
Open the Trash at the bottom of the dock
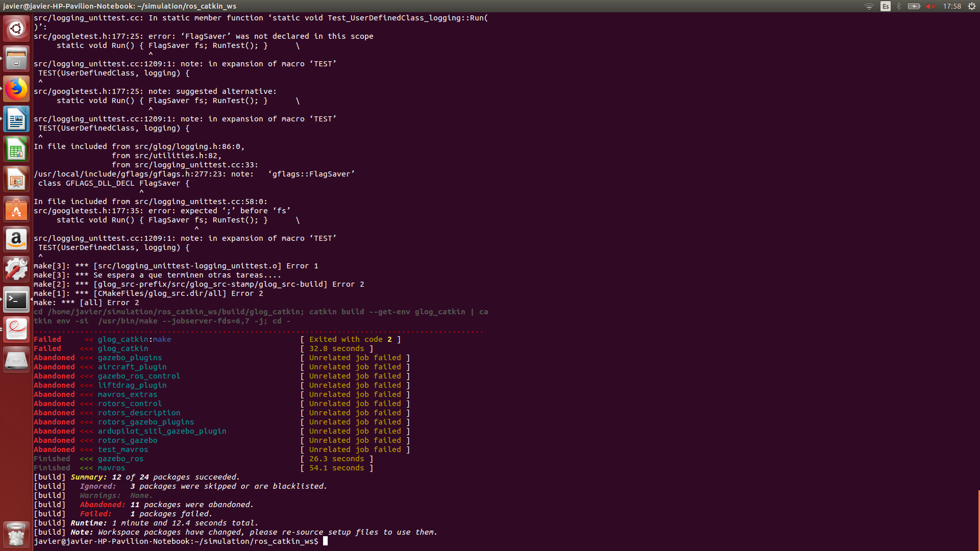click(16, 534)
